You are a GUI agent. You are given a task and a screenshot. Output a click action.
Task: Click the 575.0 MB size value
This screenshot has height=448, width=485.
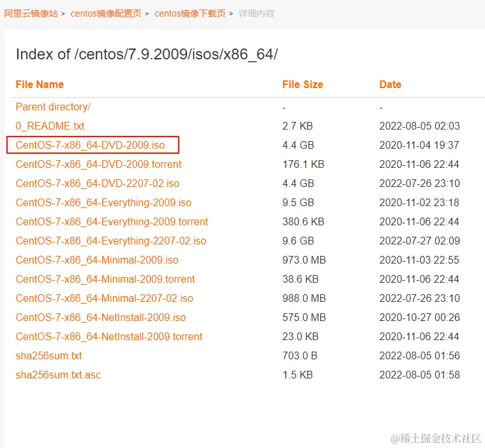[304, 317]
